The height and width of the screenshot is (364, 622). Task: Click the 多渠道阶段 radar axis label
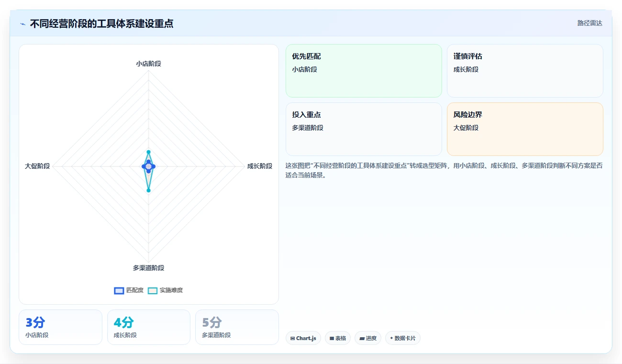[x=148, y=268]
